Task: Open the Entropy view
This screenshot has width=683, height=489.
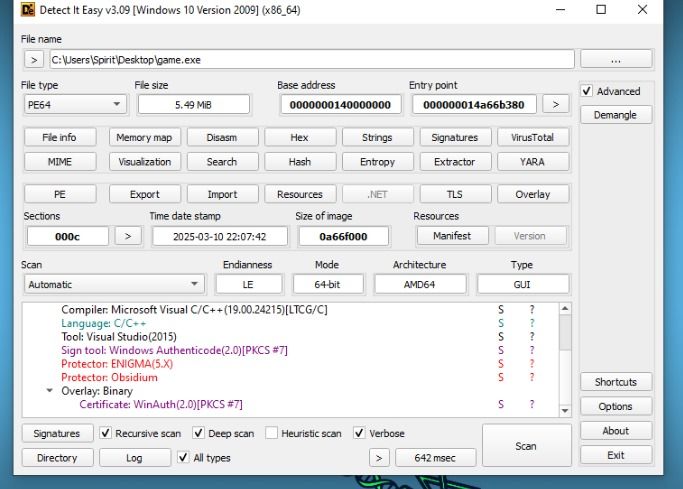Action: click(377, 162)
